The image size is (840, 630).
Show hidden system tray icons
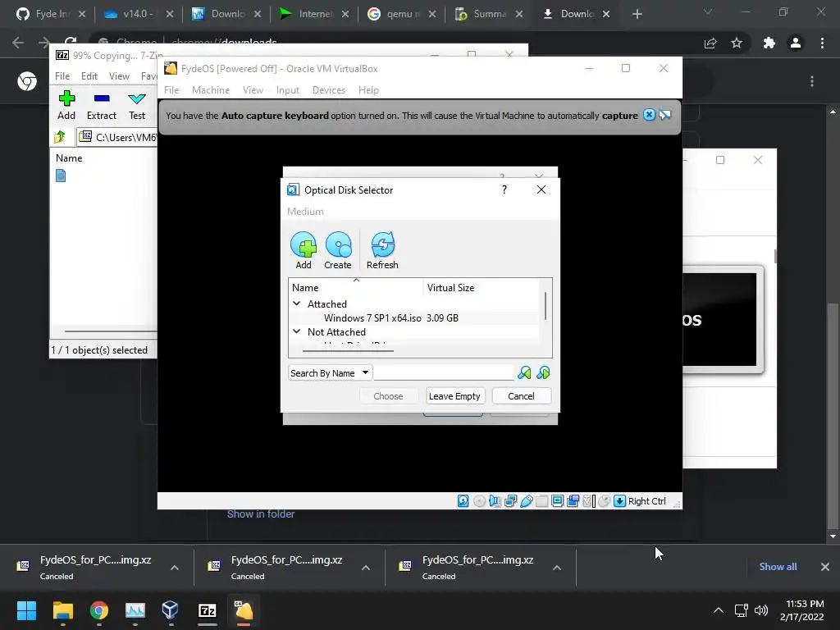[x=719, y=610]
